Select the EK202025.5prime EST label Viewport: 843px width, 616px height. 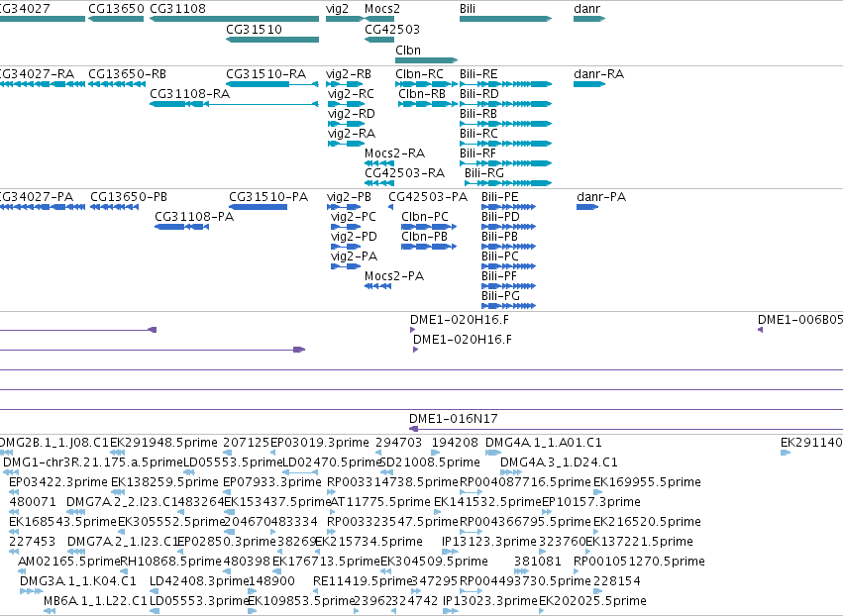pos(592,601)
